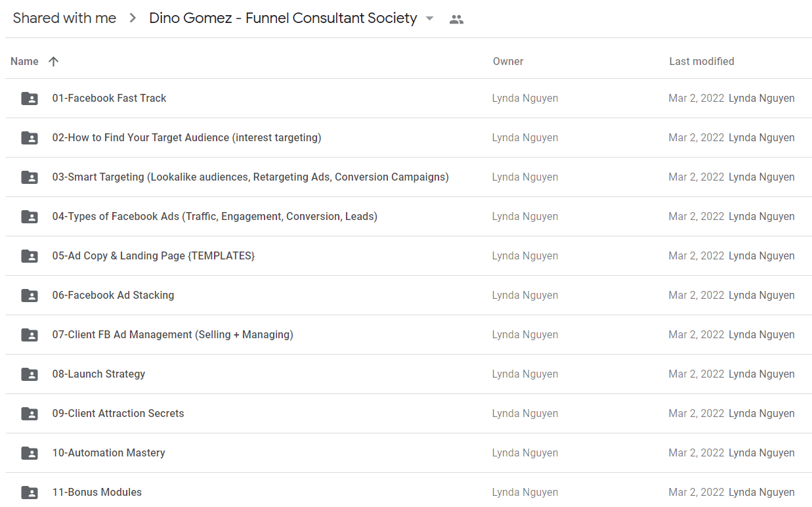Click owner Lynda Nguyen in 11-Bonus Modules row
The image size is (812, 507).
(x=525, y=492)
